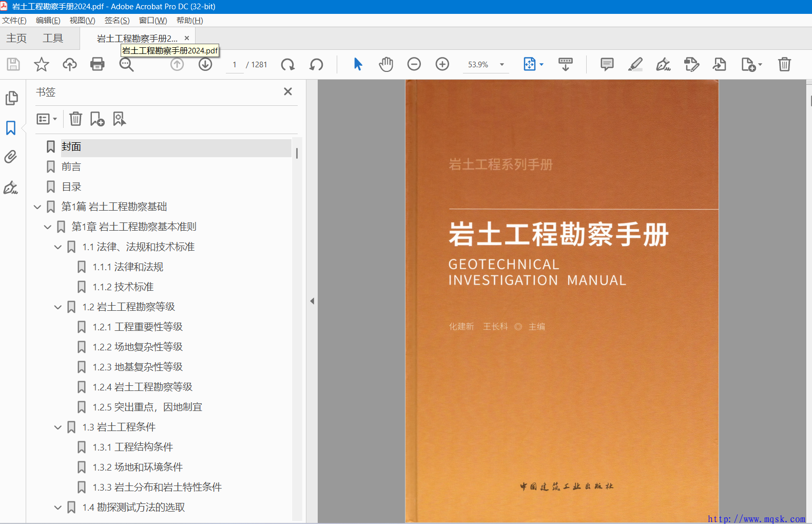The height and width of the screenshot is (524, 812).
Task: Open the Attachments side panel
Action: coord(11,157)
